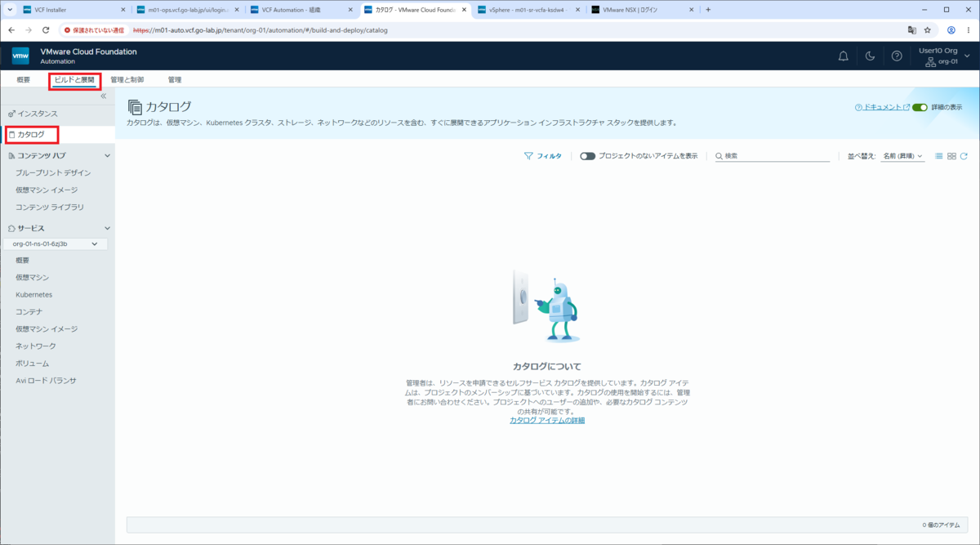Viewport: 980px width, 545px height.
Task: Toggle the detailed display switch
Action: click(920, 107)
